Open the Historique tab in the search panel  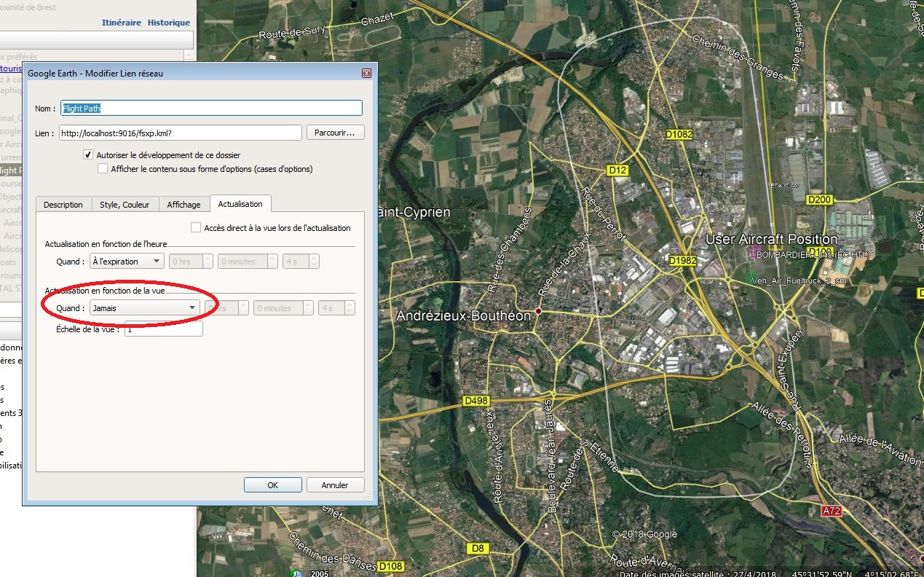click(x=169, y=23)
